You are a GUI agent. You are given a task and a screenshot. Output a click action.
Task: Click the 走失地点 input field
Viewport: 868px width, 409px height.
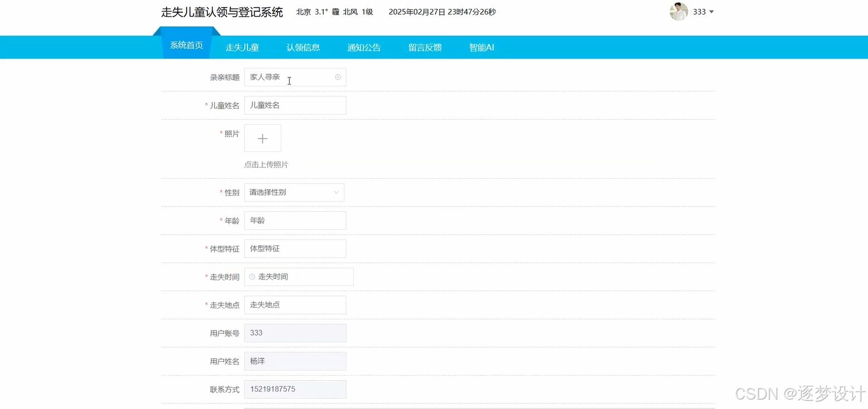coord(295,304)
